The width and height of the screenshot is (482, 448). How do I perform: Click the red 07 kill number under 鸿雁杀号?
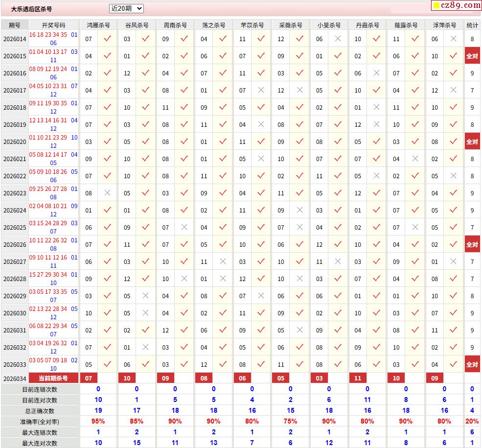89,378
